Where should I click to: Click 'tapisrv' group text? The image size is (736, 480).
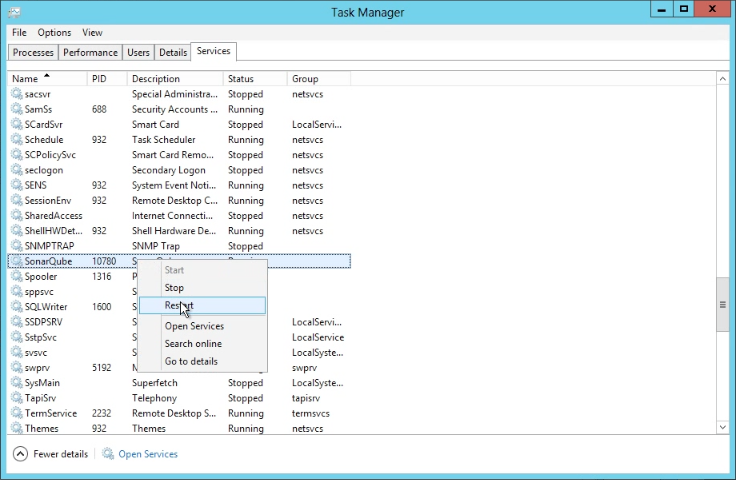[306, 398]
